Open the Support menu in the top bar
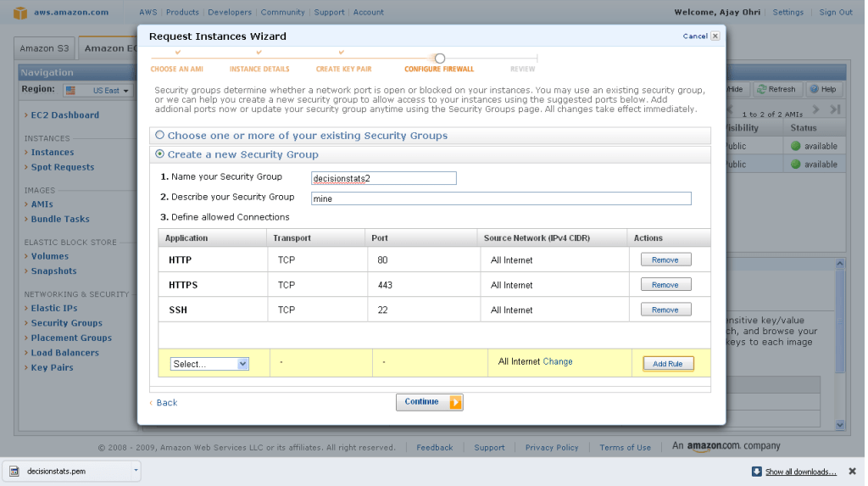 click(x=329, y=13)
